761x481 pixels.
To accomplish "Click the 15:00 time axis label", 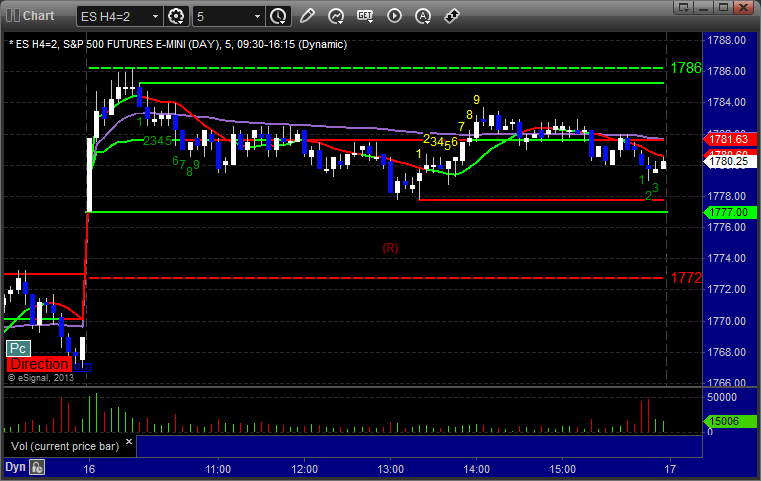I will (x=562, y=469).
